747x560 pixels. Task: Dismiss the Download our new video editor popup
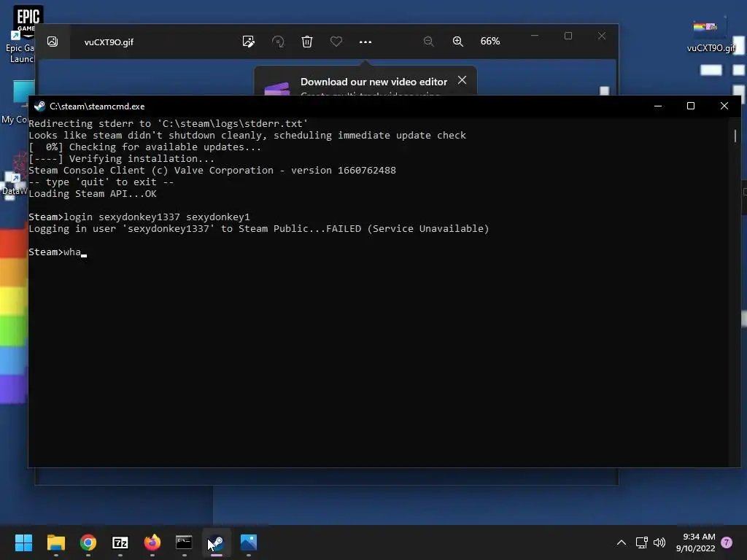point(462,80)
